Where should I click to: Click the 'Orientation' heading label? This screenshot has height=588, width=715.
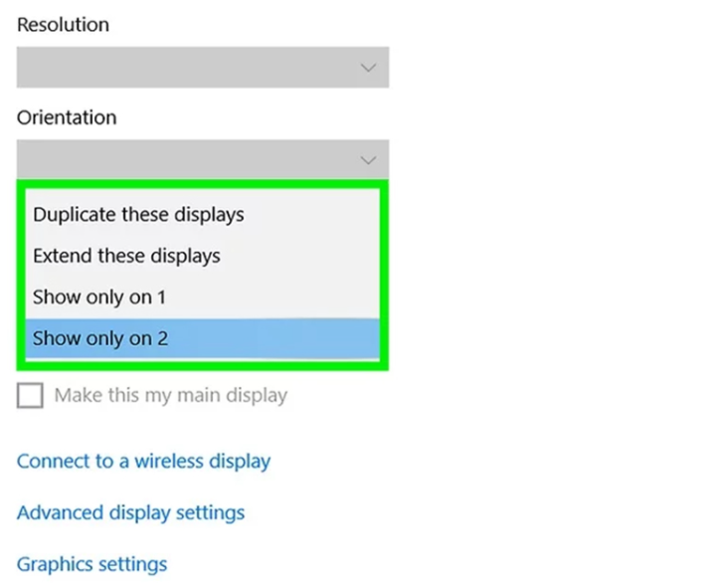(x=66, y=117)
